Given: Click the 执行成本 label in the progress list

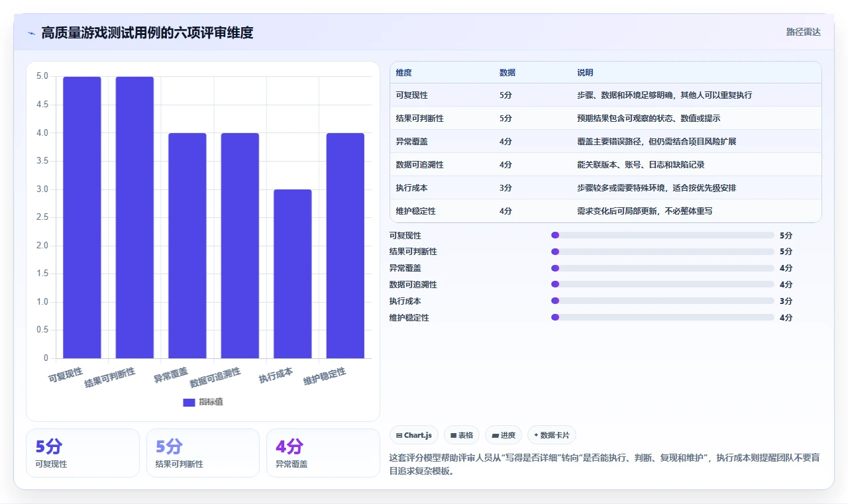Looking at the screenshot, I should click(405, 301).
